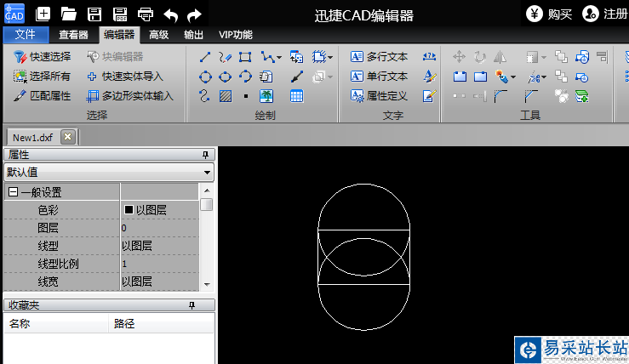The width and height of the screenshot is (629, 364).
Task: Click the dimension measurement icon
Action: click(x=429, y=56)
